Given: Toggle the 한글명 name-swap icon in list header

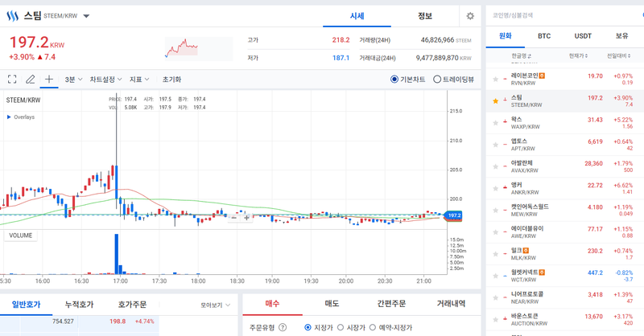Looking at the screenshot, I should tap(530, 55).
